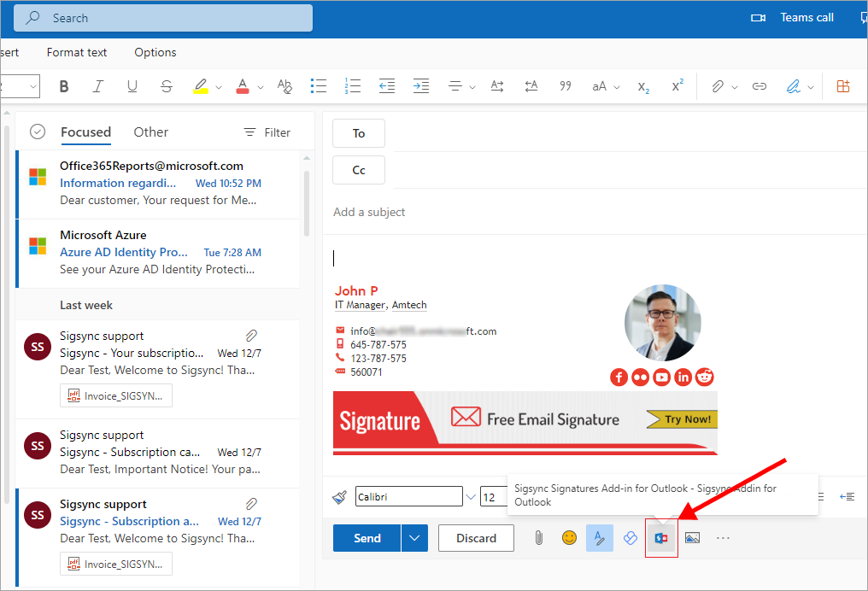This screenshot has width=868, height=591.
Task: Click the strikethrough icon
Action: pyautogui.click(x=167, y=86)
